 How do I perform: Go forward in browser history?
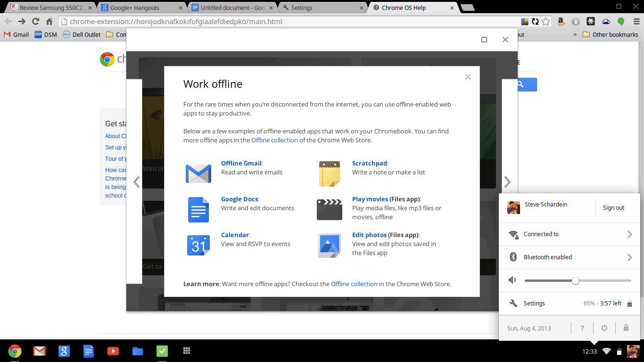click(x=22, y=21)
